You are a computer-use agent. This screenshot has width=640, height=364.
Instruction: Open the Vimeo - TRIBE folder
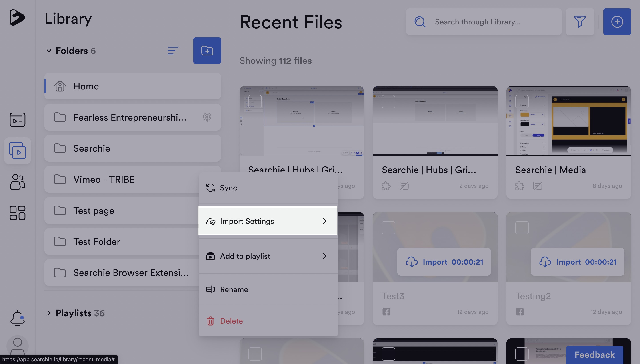point(122,179)
